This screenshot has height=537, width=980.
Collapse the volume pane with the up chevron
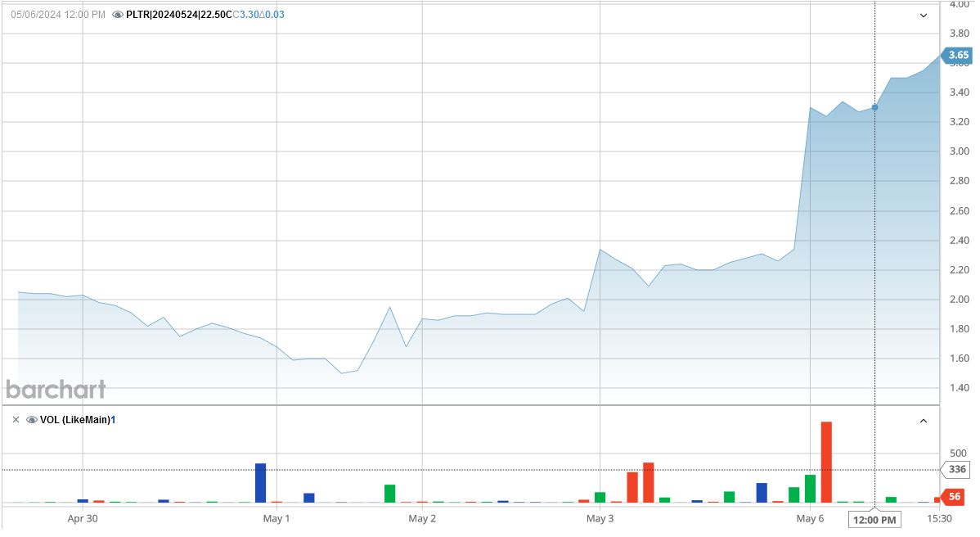924,421
